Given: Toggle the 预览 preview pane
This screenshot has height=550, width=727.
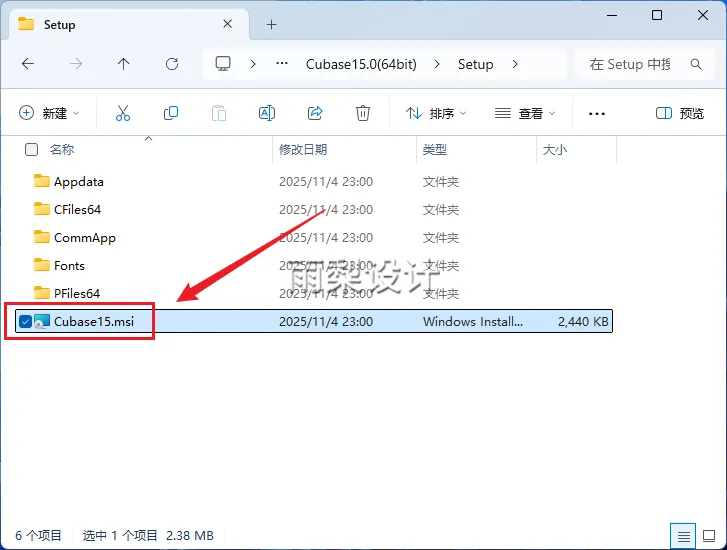Looking at the screenshot, I should pos(680,113).
